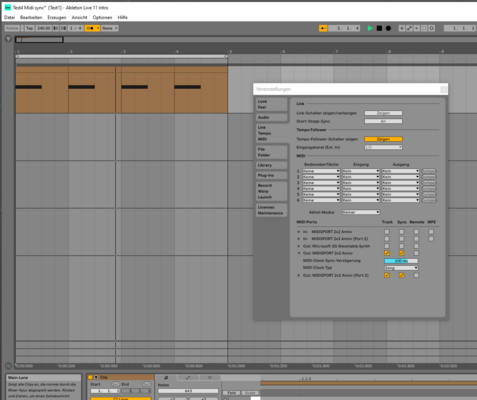477x400 pixels.
Task: Disable Sync for Out: MIDISPORT 2x2 Anniv
Action: tap(402, 253)
